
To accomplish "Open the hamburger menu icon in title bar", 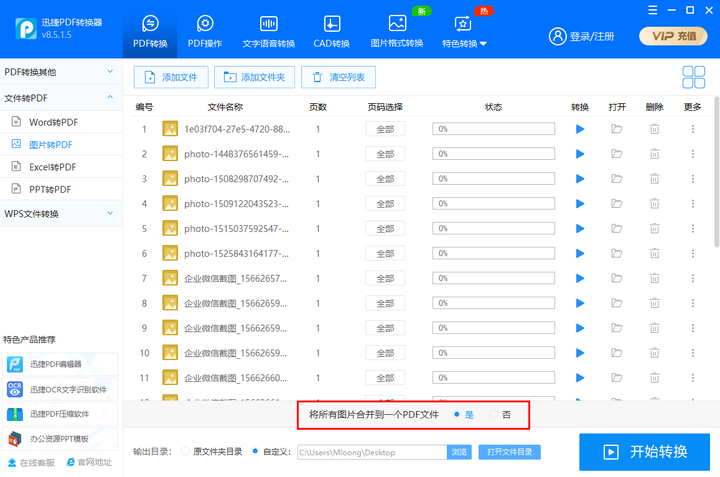I will 652,10.
